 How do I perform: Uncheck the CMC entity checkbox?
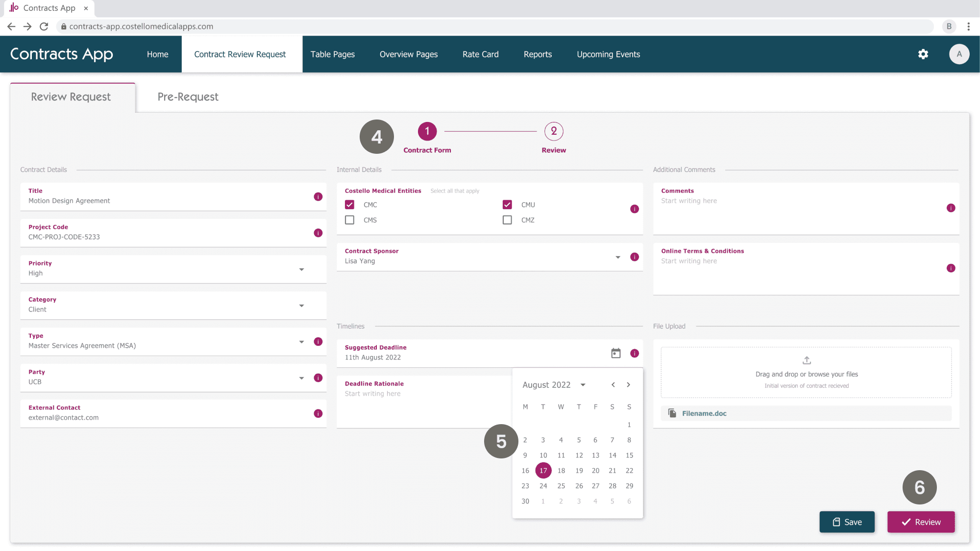[x=349, y=204]
